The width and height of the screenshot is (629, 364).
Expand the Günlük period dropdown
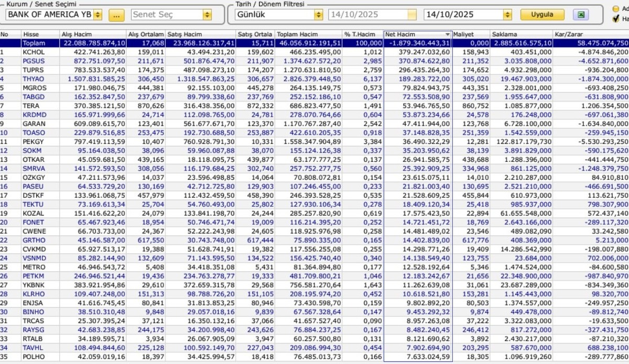318,15
